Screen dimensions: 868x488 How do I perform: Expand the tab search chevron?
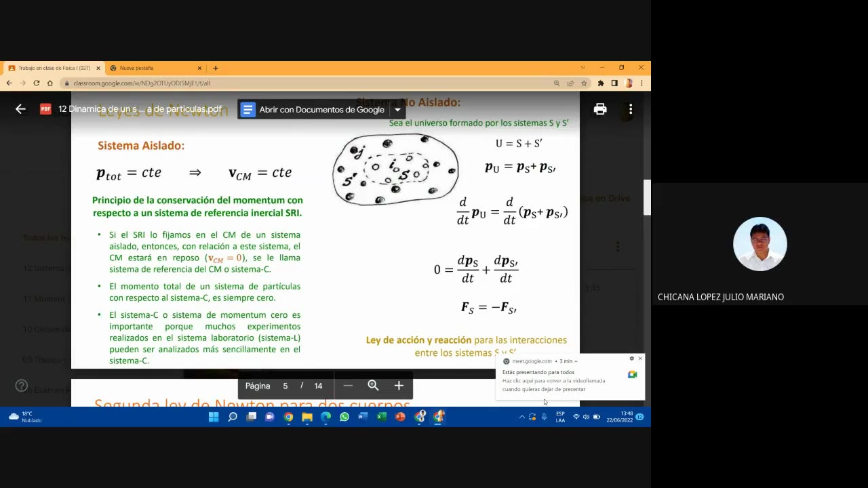click(x=583, y=68)
